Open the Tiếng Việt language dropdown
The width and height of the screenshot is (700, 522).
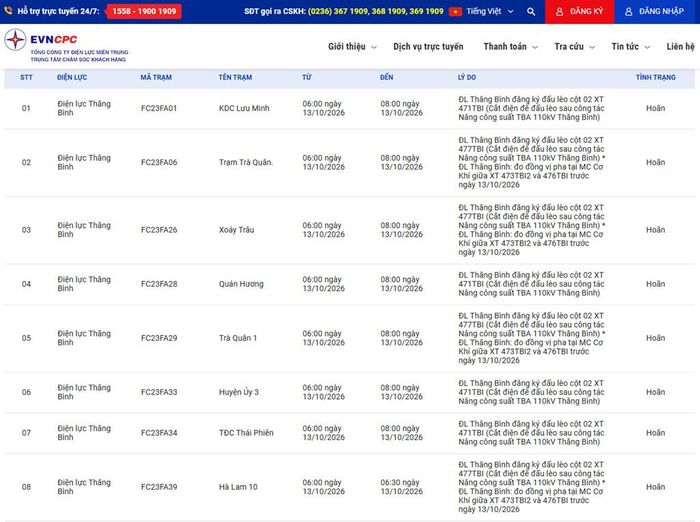click(x=490, y=11)
